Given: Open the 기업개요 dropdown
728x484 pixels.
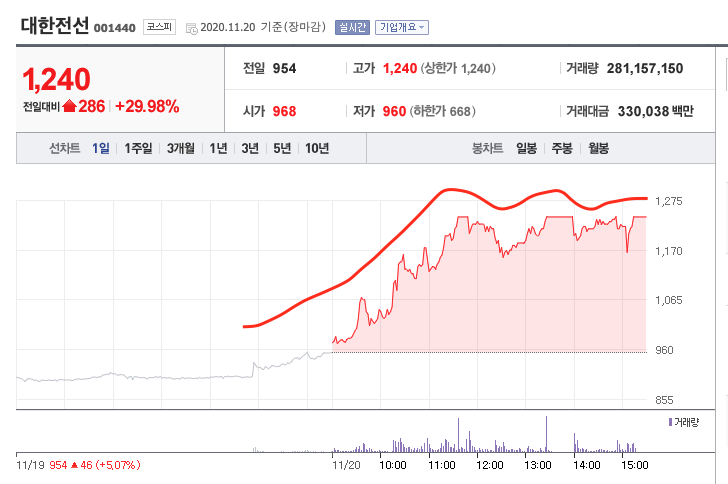Looking at the screenshot, I should pos(402,27).
